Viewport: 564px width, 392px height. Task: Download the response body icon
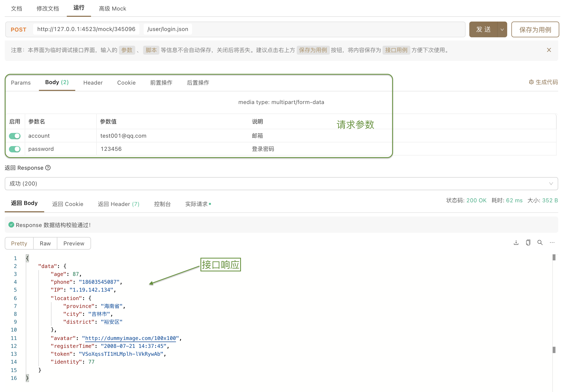click(516, 243)
